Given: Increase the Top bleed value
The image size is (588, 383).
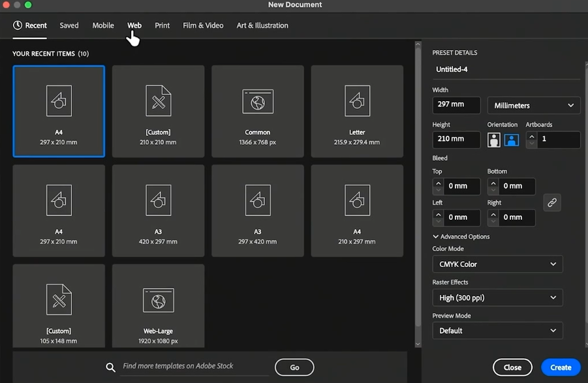Looking at the screenshot, I should click(438, 183).
